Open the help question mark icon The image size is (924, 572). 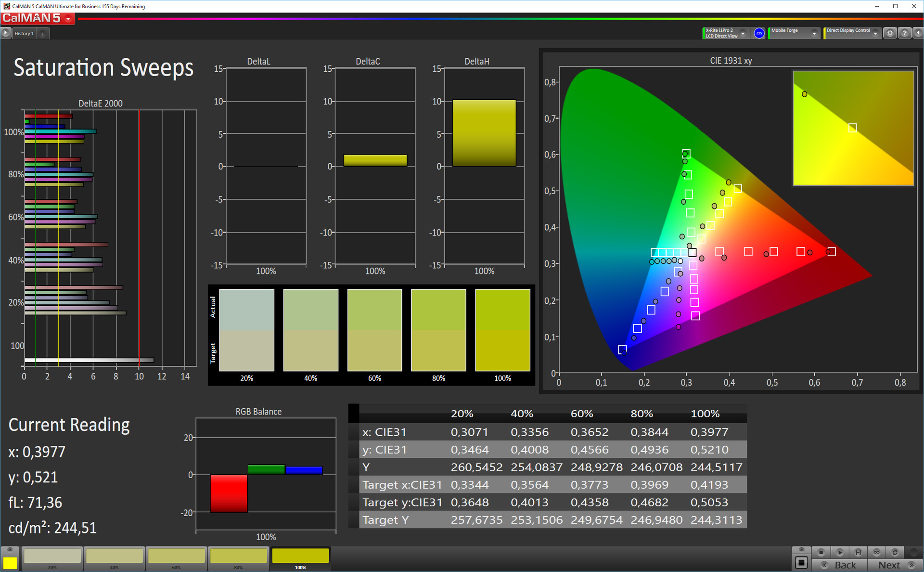(x=904, y=33)
